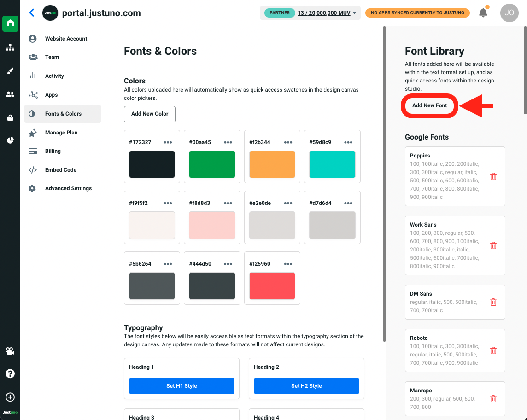Go to the Billing section
Screen dimensions: 527x420
coord(53,151)
